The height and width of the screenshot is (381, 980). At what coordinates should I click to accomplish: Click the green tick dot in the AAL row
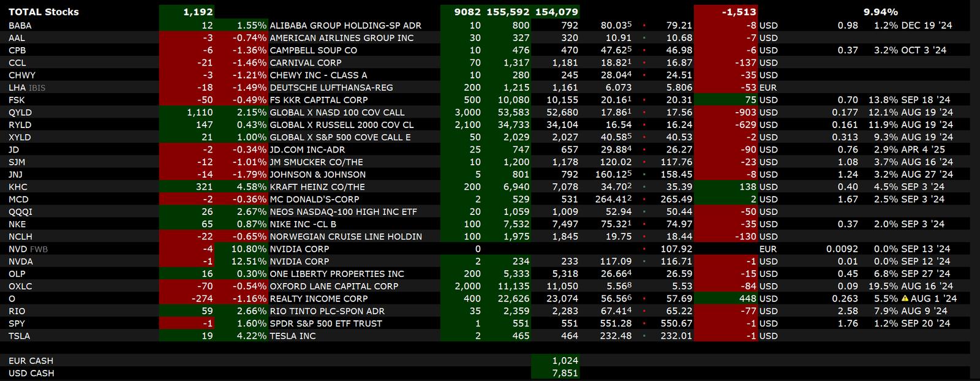point(644,38)
